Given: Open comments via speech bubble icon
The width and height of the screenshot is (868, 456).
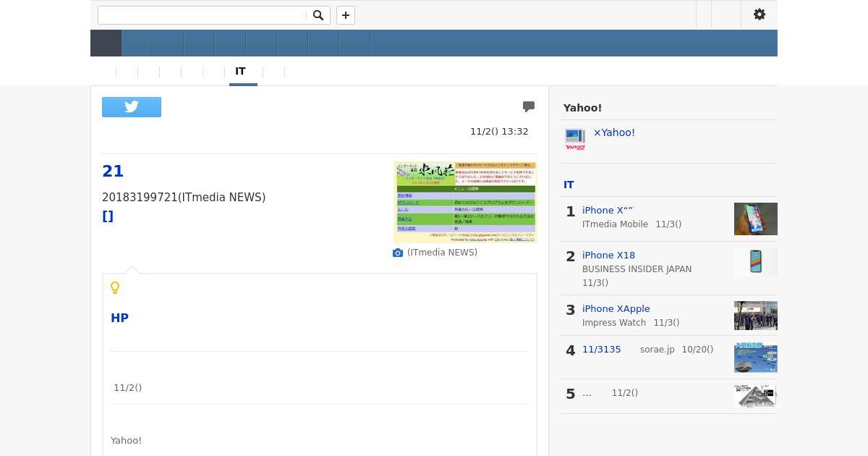Looking at the screenshot, I should pos(529,106).
